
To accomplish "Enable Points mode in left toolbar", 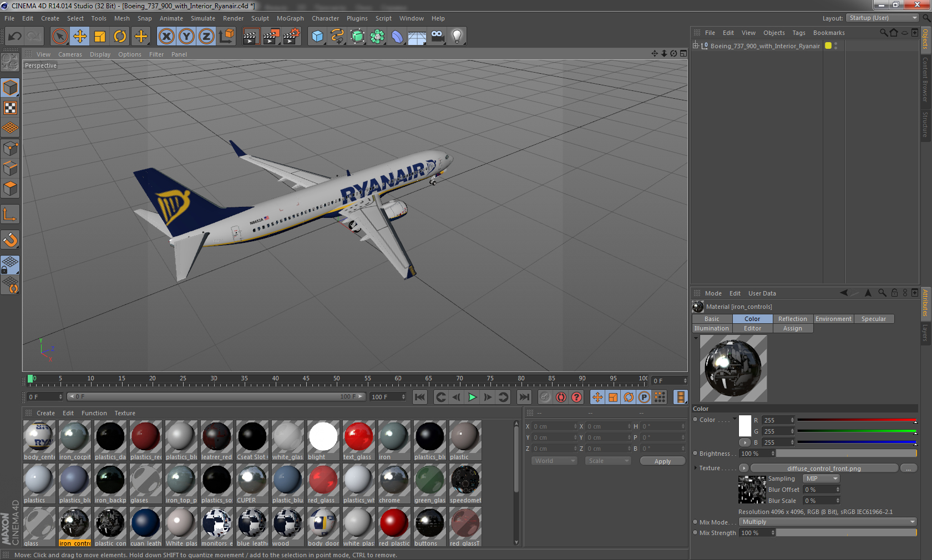I will point(10,148).
